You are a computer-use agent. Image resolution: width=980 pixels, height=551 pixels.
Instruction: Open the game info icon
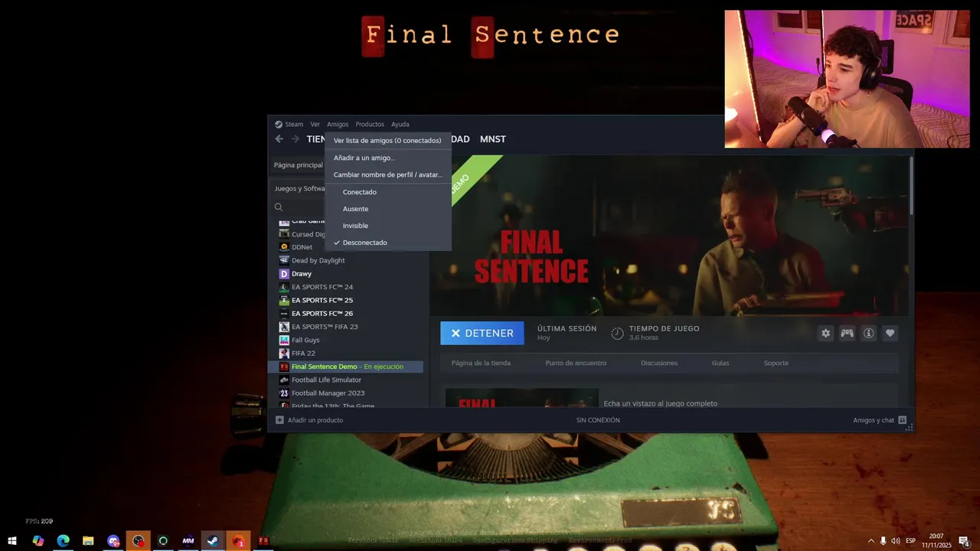pos(868,333)
